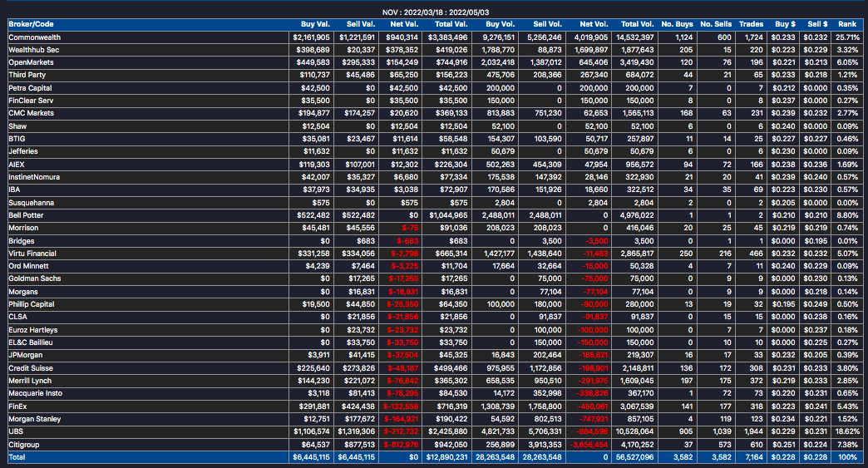Viewport: 868px width, 468px height.
Task: Click UBS Total Vol. 10,528,064
Action: click(x=634, y=431)
